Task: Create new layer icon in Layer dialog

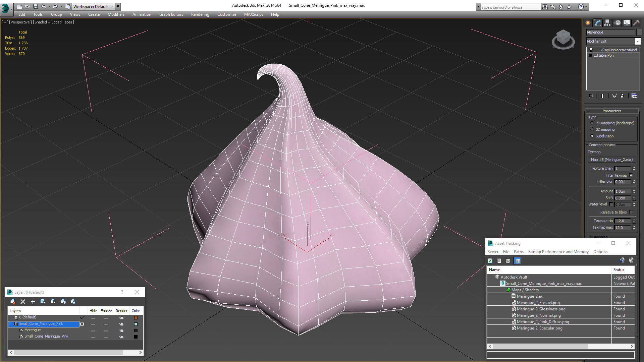Action: pos(13,302)
